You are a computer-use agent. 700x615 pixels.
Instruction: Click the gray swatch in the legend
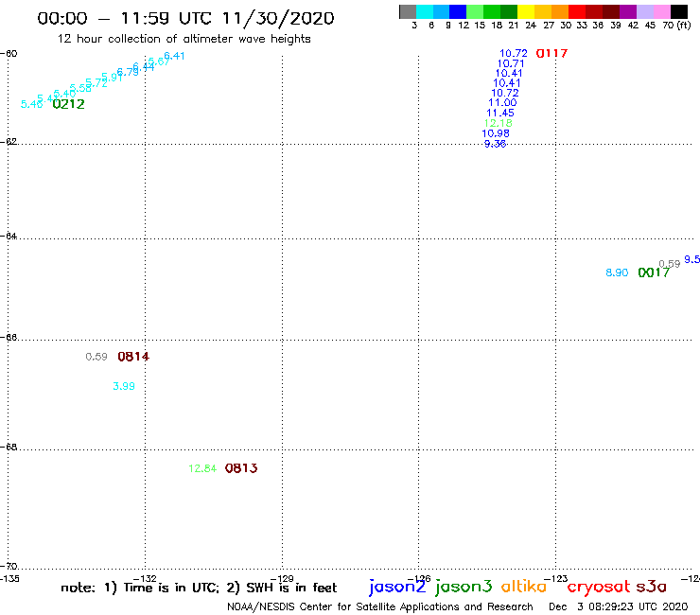pos(408,11)
